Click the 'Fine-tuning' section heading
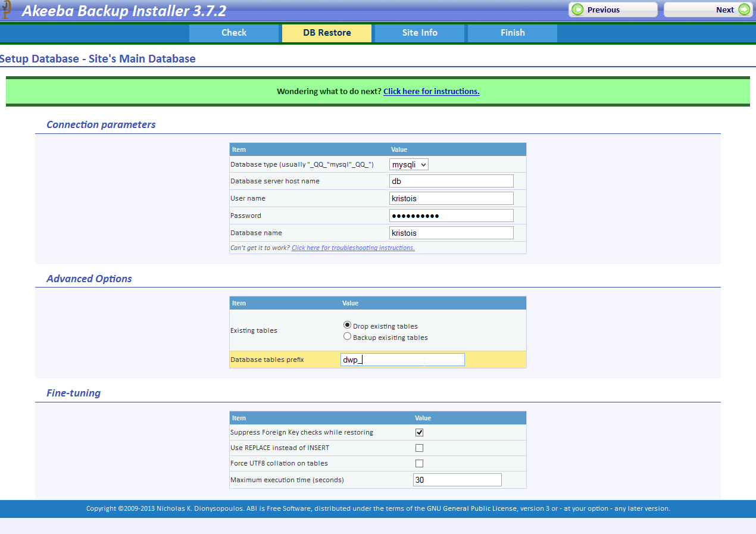The width and height of the screenshot is (756, 534). pos(74,393)
